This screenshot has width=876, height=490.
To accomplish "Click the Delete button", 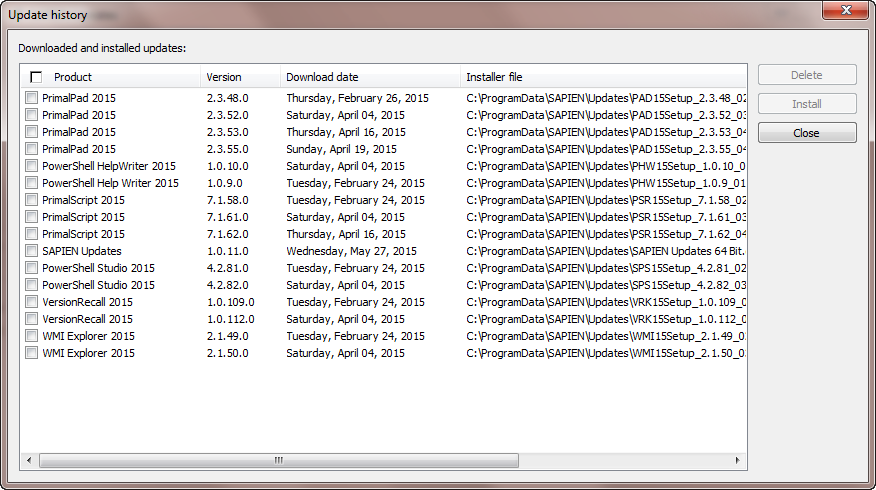I will pos(807,75).
